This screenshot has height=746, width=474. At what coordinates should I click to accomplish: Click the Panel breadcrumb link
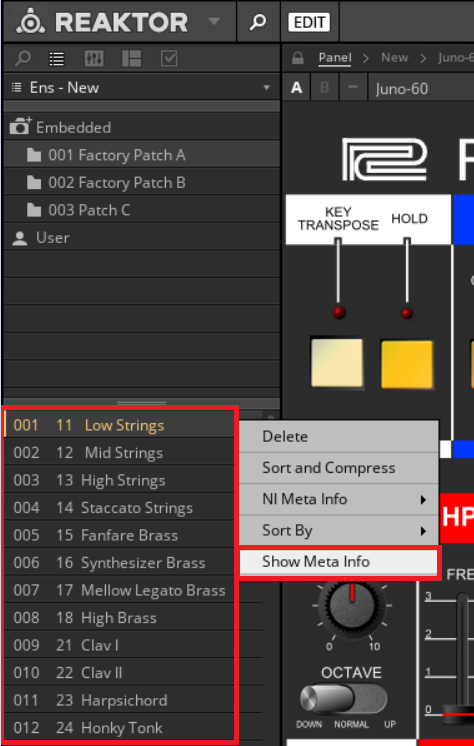coord(335,58)
